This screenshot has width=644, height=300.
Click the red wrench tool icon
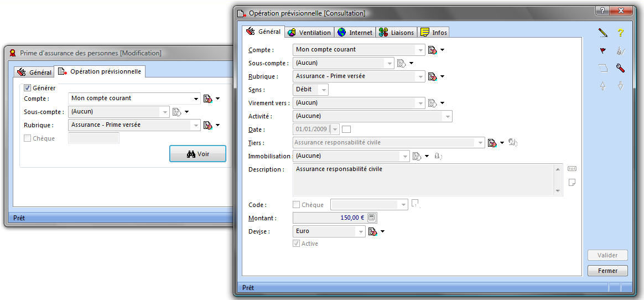coord(620,68)
